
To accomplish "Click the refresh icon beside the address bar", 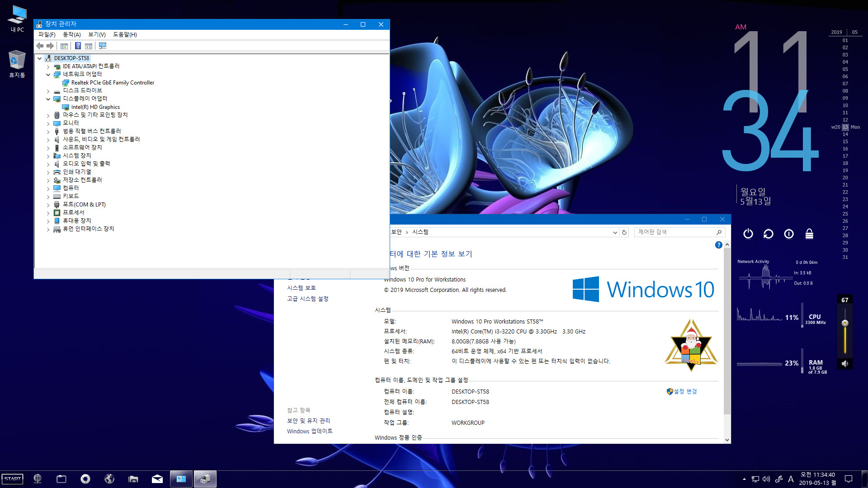I will (x=624, y=232).
